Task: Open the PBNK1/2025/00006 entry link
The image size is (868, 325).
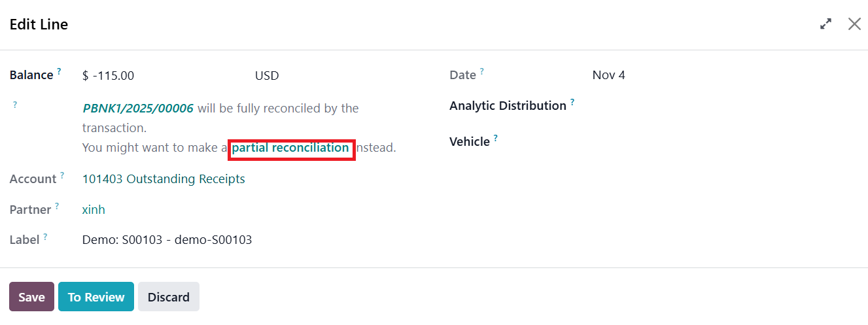Action: [138, 108]
